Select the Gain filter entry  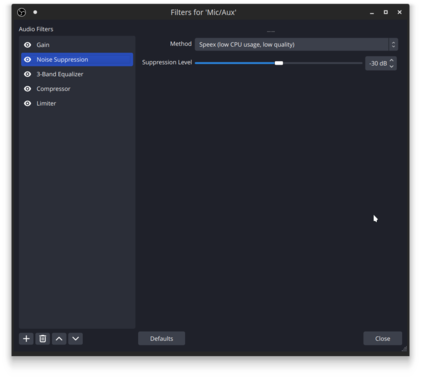[x=77, y=45]
